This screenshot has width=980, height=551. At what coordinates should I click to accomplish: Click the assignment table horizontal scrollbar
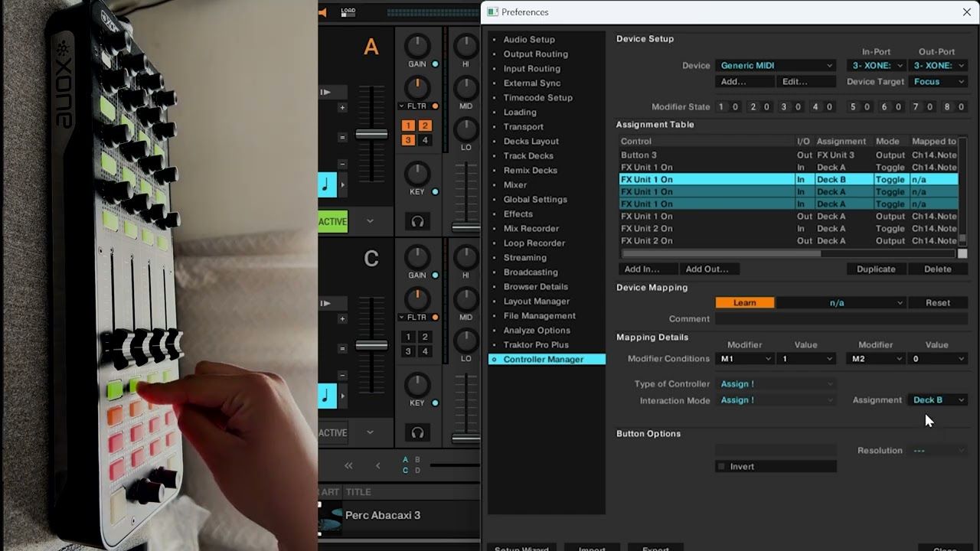(x=721, y=253)
